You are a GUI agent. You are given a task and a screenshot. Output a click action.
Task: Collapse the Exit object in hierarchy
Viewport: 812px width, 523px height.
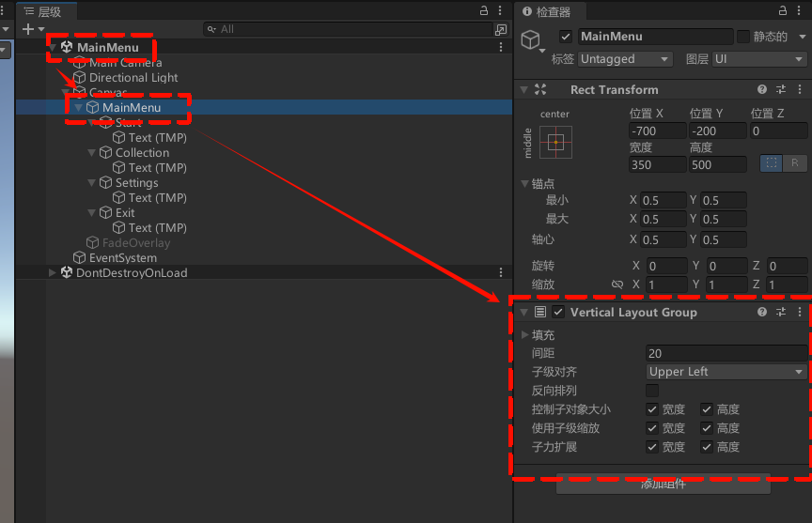(92, 212)
